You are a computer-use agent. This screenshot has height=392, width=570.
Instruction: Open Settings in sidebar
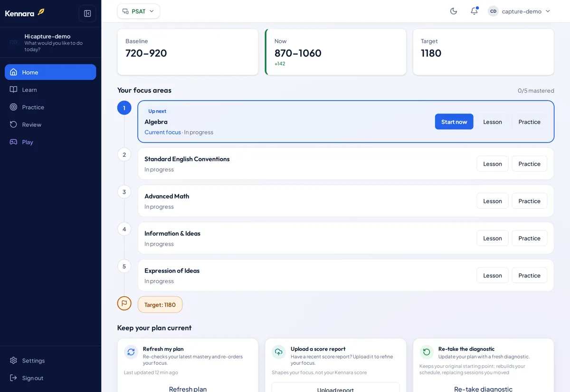50,361
